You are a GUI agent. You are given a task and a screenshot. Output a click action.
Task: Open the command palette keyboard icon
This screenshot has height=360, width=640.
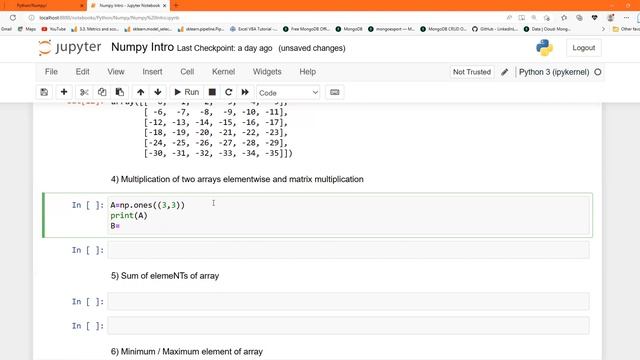click(x=335, y=92)
